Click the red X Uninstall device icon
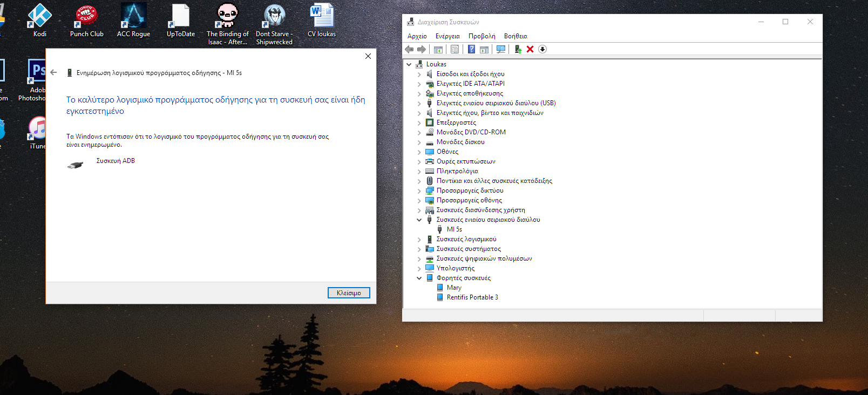 coord(530,49)
